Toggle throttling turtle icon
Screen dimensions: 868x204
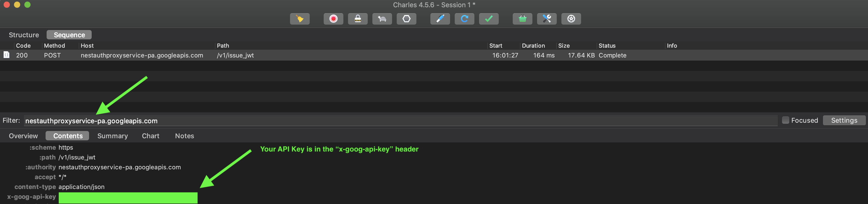(382, 19)
